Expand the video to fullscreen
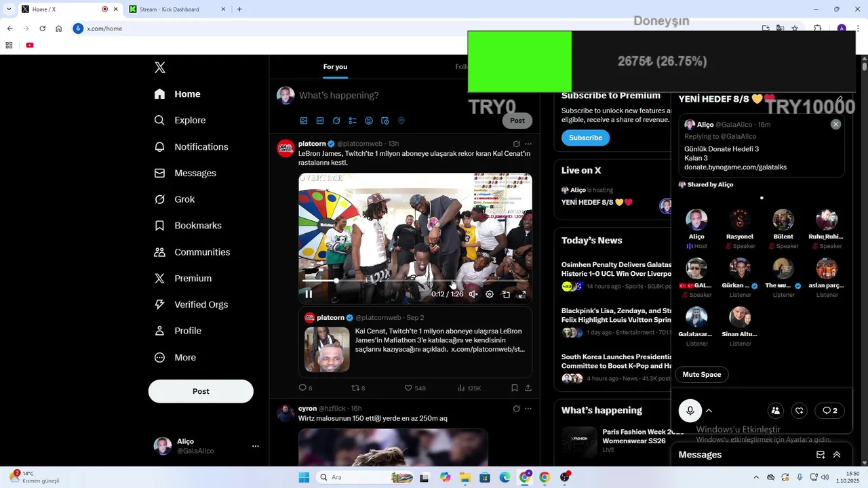Screen dimensions: 868x488 522,294
